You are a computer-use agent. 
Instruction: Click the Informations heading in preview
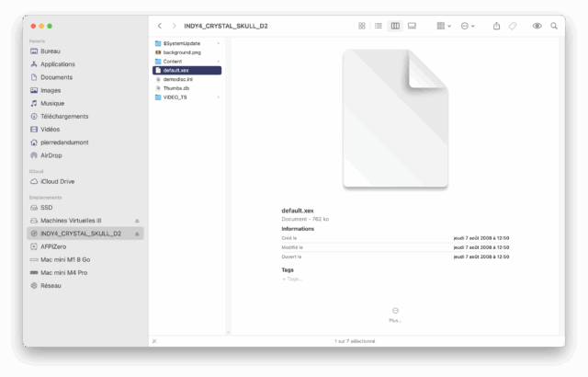(x=298, y=229)
